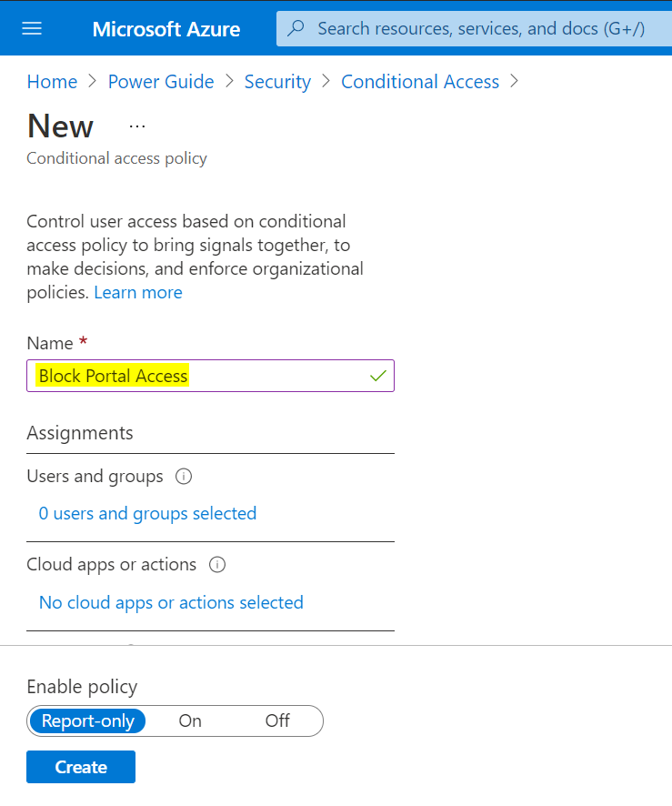Click the Microsoft Azure logo text
The height and width of the screenshot is (806, 672).
pos(166,29)
